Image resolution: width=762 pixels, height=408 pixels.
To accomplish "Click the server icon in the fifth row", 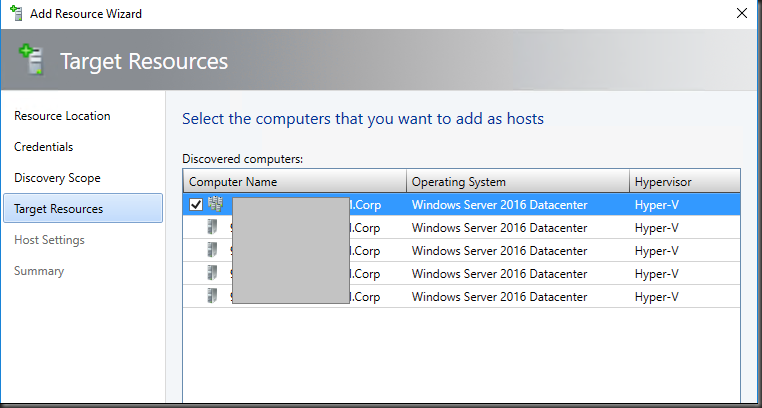I will [x=214, y=296].
